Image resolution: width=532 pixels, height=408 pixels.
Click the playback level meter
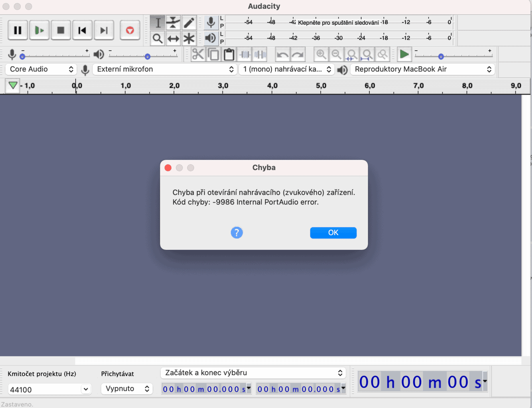point(339,38)
